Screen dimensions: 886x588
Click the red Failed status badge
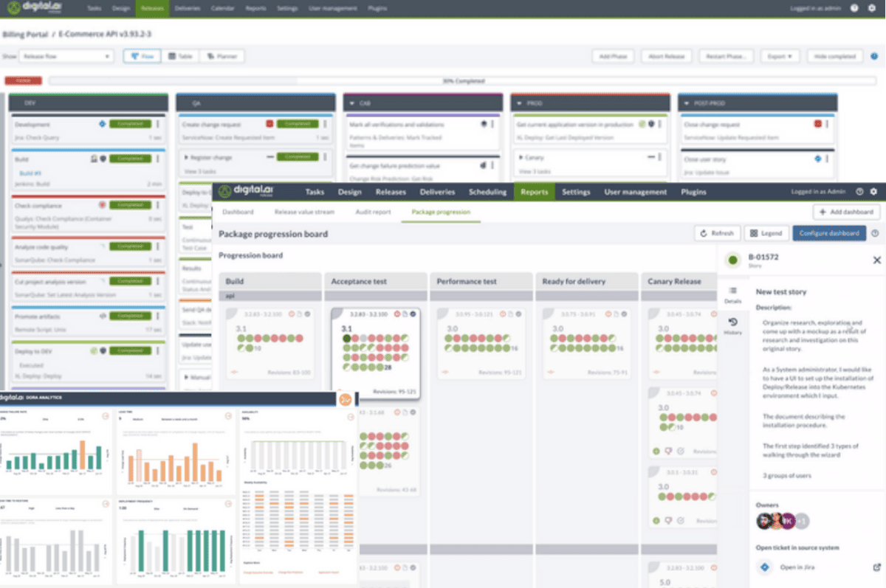(22, 81)
